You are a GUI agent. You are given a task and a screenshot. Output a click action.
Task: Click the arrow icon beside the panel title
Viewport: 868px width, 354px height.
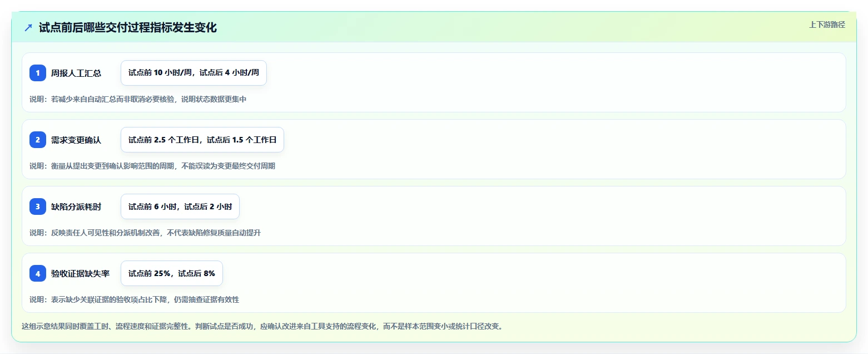point(28,27)
